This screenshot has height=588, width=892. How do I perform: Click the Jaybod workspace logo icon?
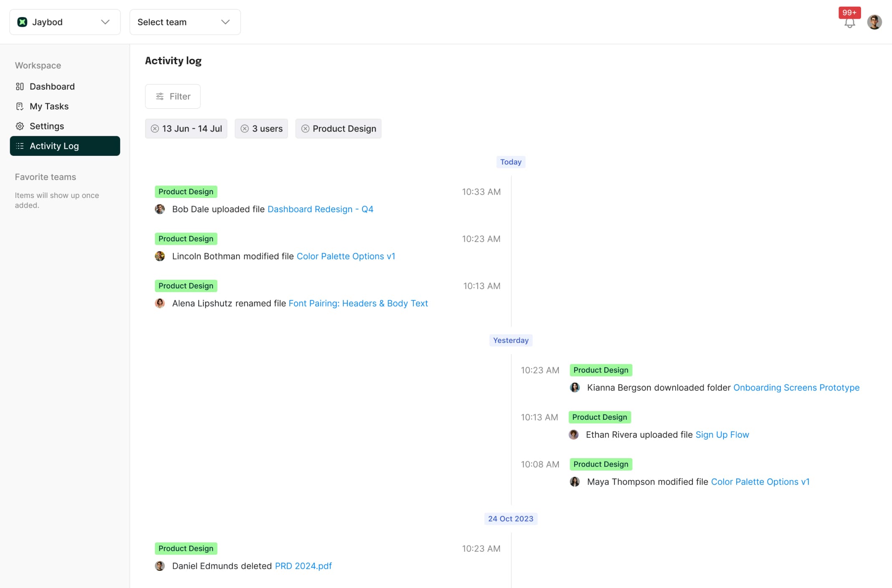click(22, 22)
